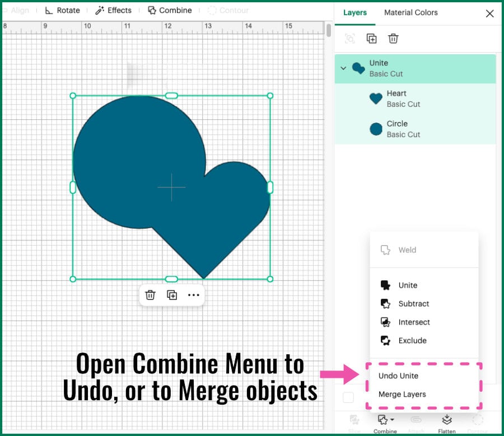Switch to the Layers tab
The height and width of the screenshot is (436, 504).
(355, 12)
